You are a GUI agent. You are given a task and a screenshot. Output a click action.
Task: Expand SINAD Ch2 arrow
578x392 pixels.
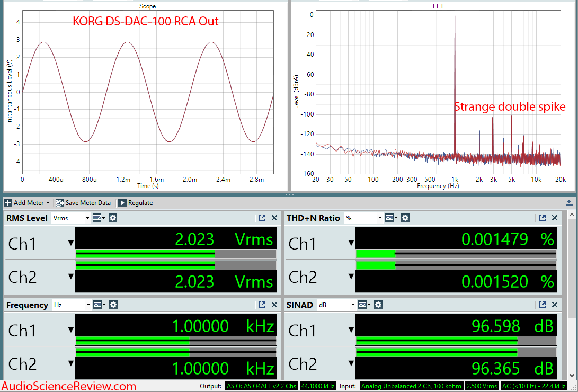tap(351, 363)
